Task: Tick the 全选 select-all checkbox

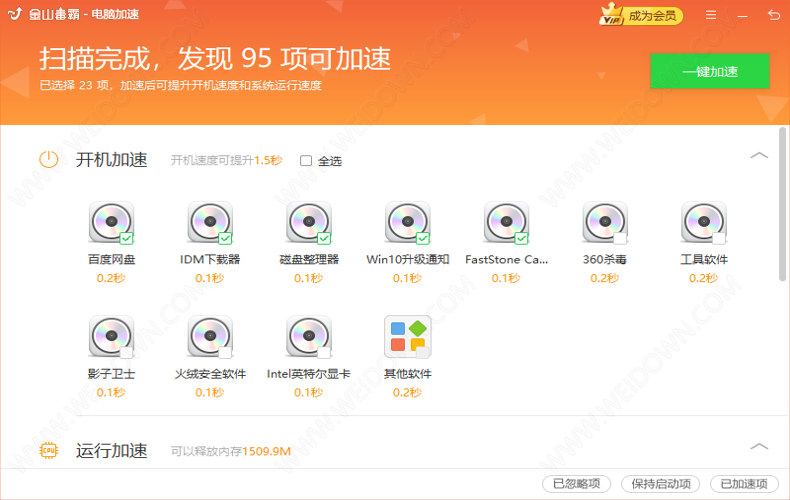Action: click(x=306, y=161)
